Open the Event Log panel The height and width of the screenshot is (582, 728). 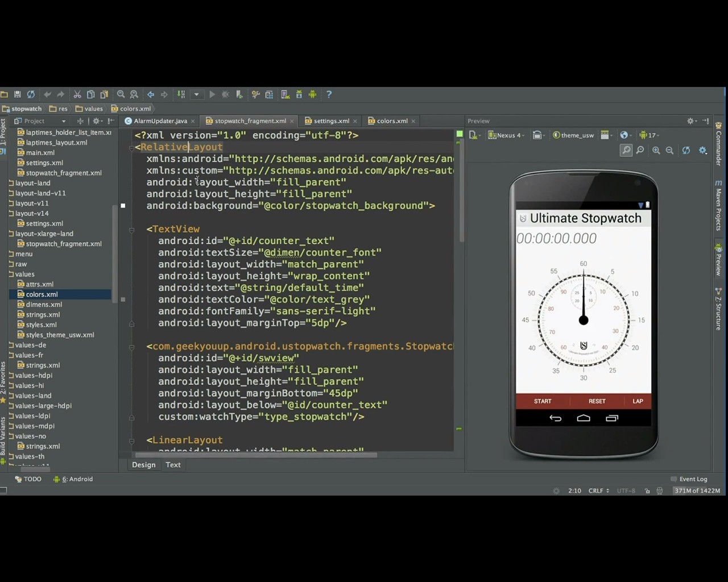[x=689, y=479]
